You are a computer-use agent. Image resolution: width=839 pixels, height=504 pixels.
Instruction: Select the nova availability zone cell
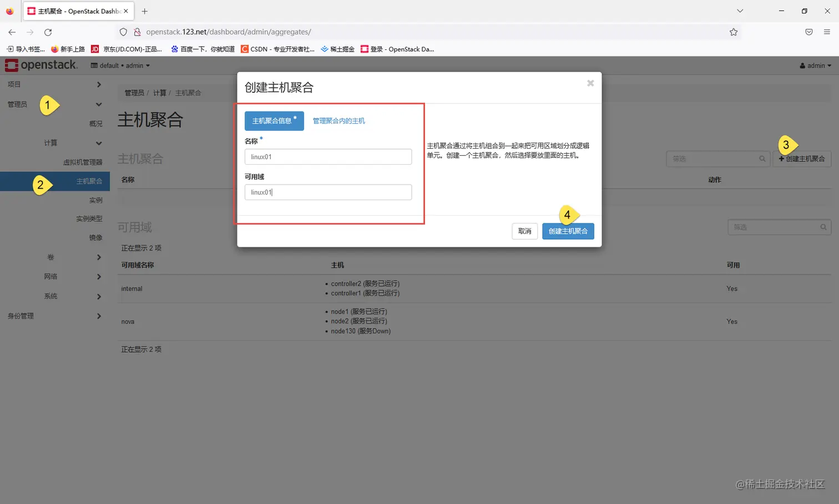pyautogui.click(x=128, y=322)
